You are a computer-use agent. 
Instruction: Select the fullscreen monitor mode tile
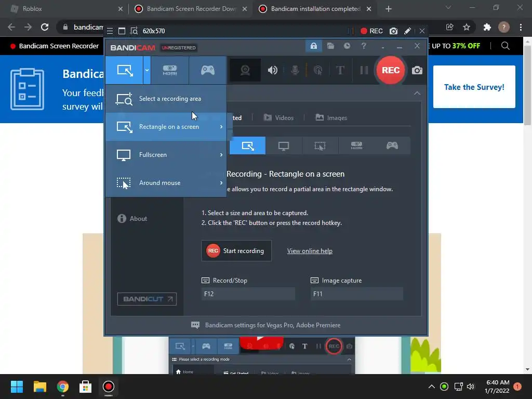(x=283, y=146)
